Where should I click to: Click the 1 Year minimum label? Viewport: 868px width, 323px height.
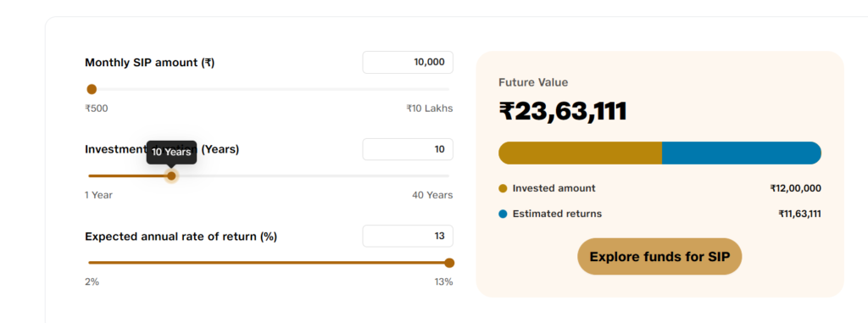[98, 195]
